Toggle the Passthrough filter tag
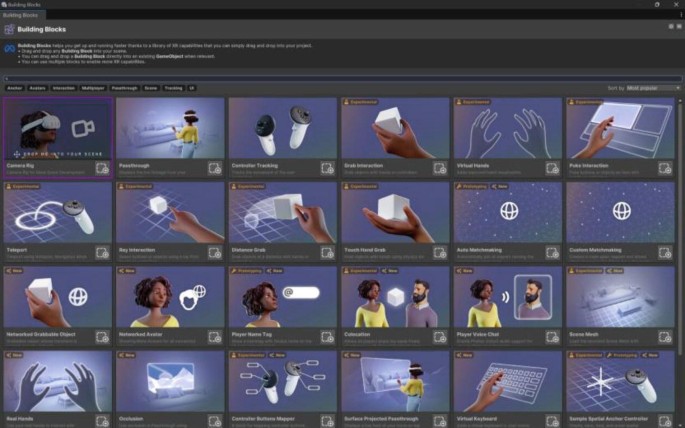This screenshot has width=685, height=428. pyautogui.click(x=124, y=88)
